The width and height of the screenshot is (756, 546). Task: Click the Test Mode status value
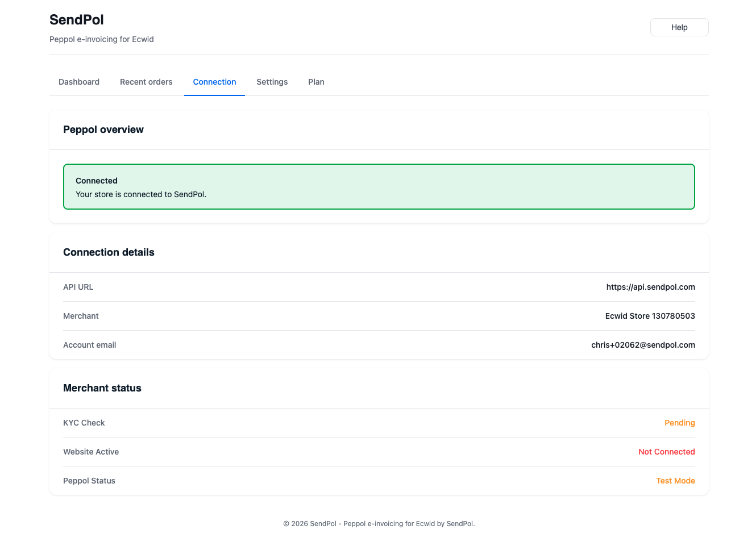675,481
